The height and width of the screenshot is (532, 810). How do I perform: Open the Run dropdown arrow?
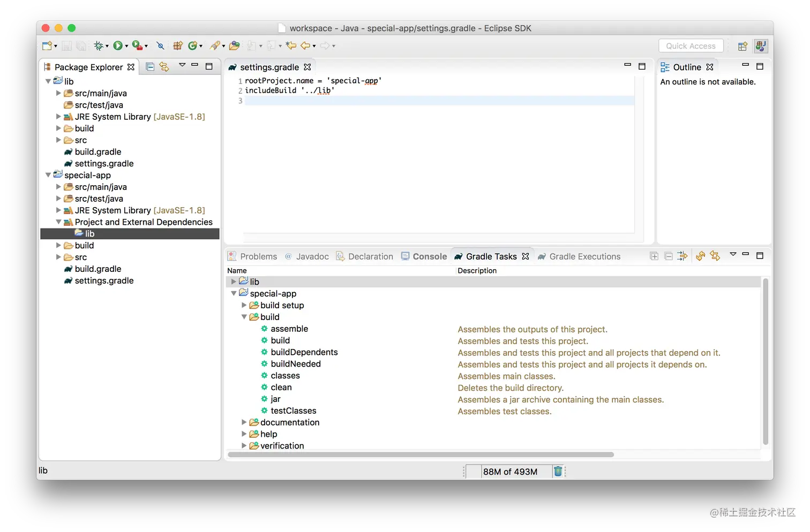click(x=126, y=47)
